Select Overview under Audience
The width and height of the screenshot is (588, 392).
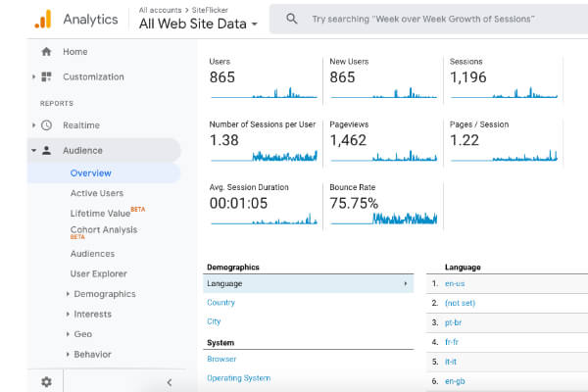[x=90, y=173]
